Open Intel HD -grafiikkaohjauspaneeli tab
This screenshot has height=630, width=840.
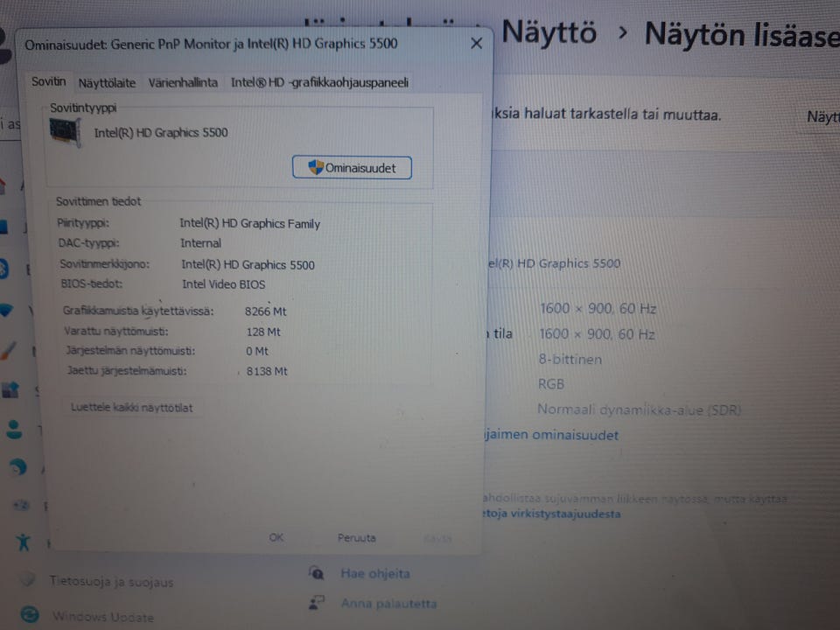(x=319, y=82)
